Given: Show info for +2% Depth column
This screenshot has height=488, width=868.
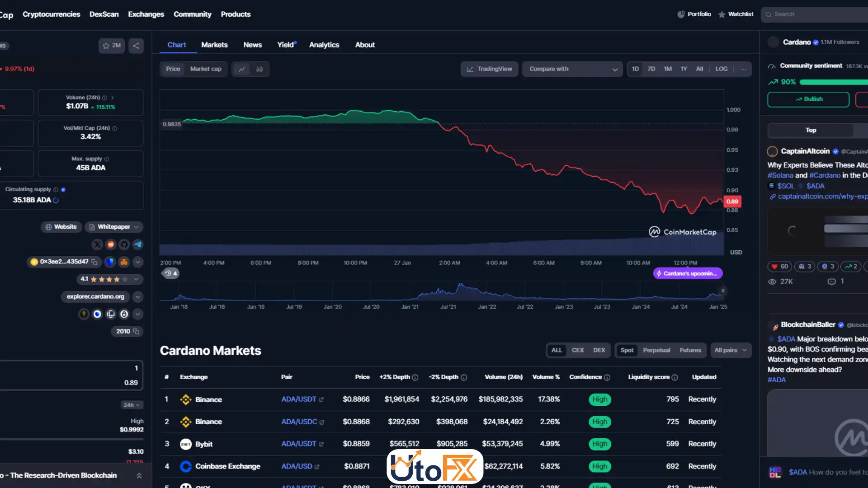Looking at the screenshot, I should click(x=415, y=377).
